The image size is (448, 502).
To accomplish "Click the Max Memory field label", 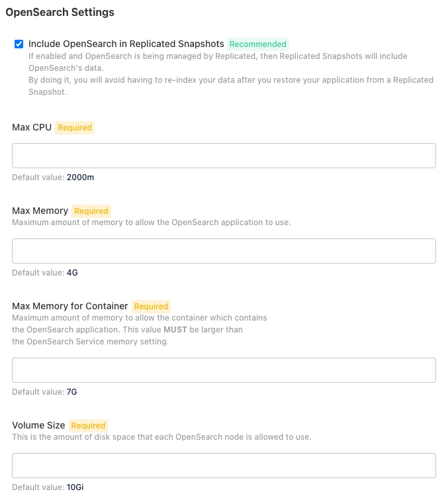I will click(40, 211).
